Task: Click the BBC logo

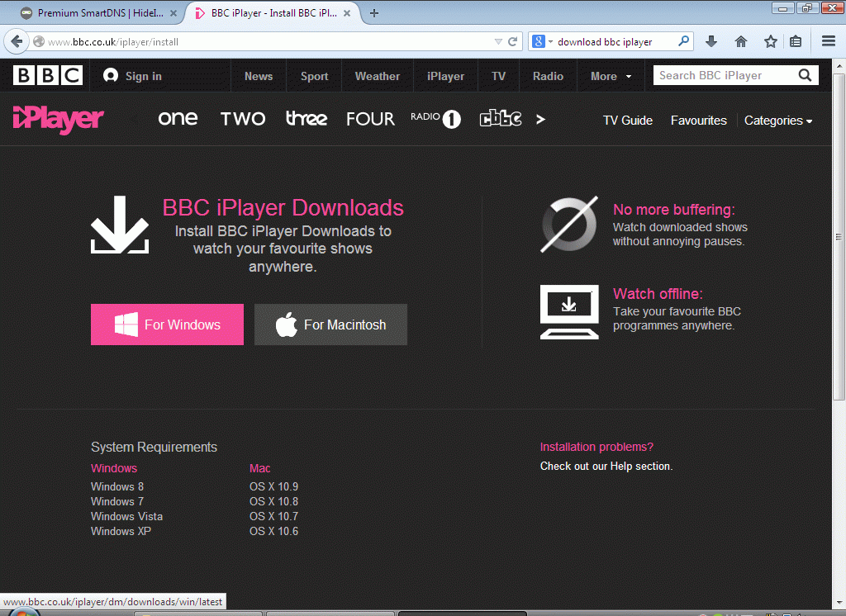Action: click(x=48, y=75)
